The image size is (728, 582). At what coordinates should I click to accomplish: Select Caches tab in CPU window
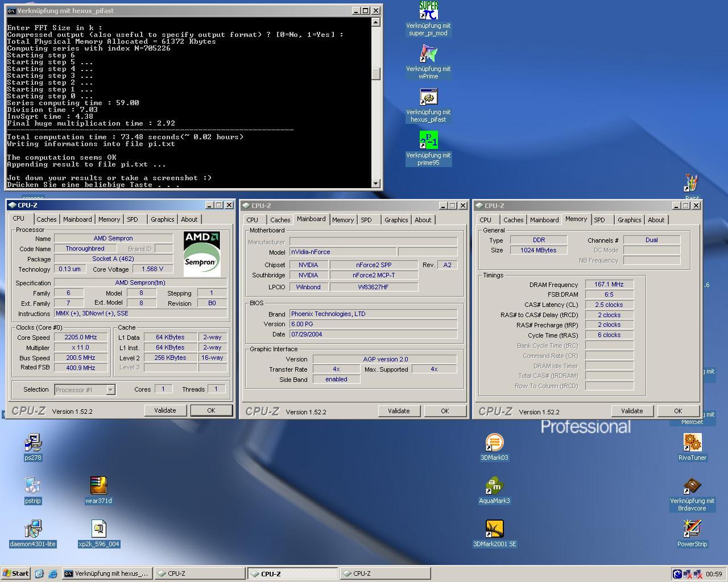tap(47, 219)
